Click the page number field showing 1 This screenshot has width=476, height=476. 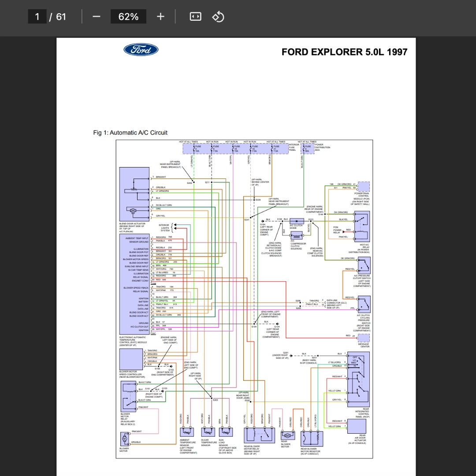point(37,16)
